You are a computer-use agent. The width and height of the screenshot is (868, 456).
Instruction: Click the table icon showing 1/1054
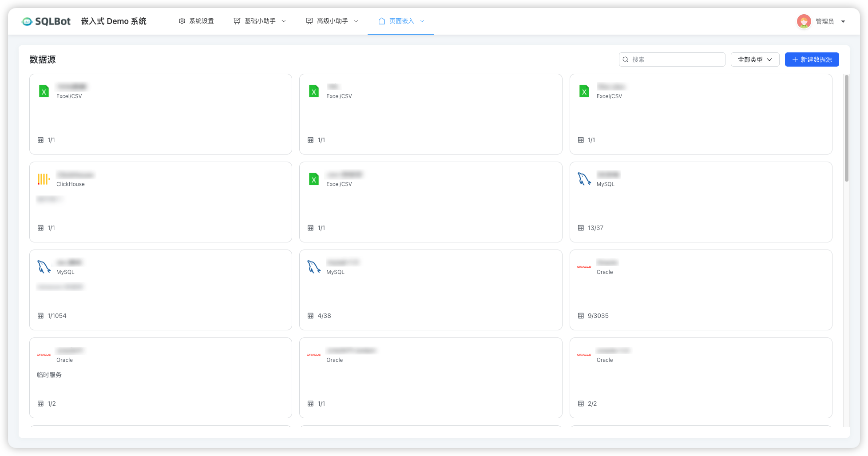point(40,316)
